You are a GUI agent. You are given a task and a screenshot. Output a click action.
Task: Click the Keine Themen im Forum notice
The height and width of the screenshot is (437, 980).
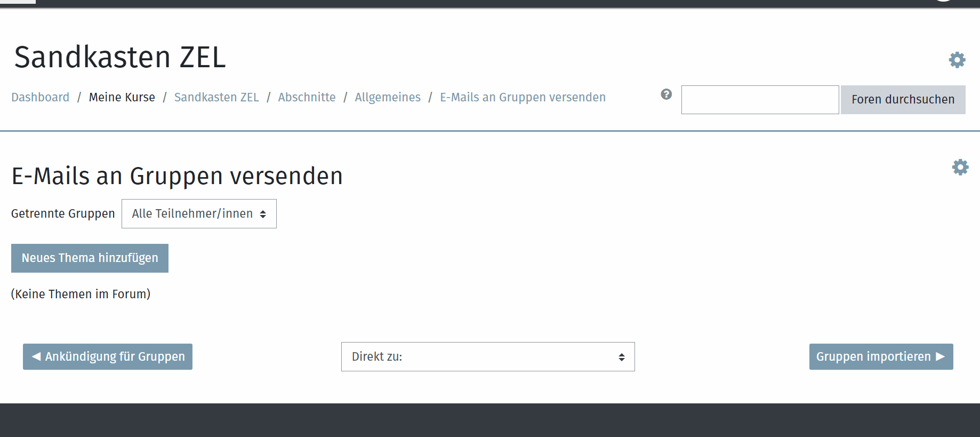tap(81, 294)
